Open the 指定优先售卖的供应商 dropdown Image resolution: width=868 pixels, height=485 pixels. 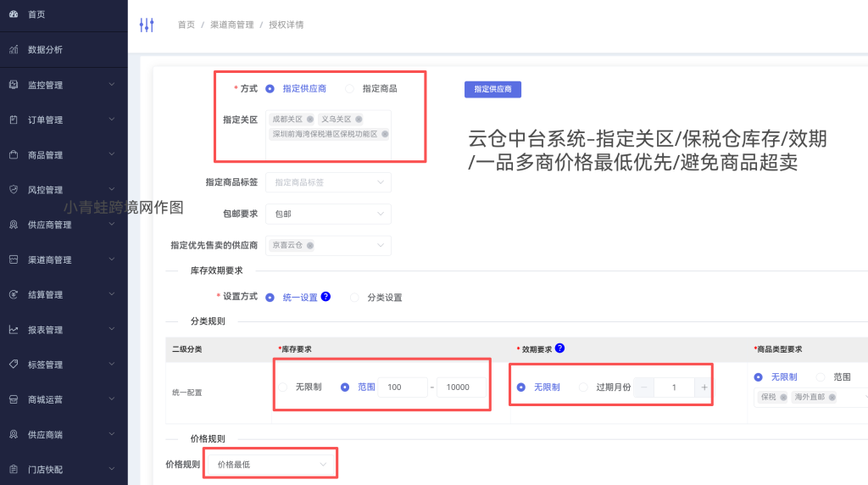pos(328,245)
